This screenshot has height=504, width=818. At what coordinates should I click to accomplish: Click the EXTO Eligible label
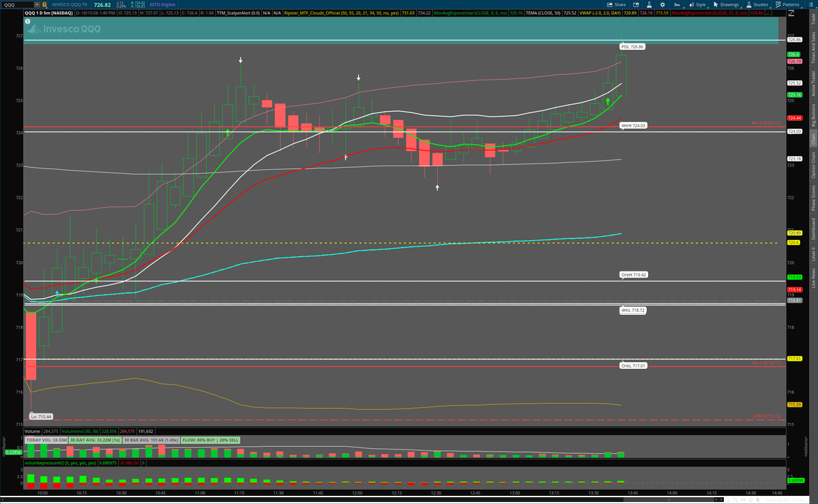(x=162, y=5)
